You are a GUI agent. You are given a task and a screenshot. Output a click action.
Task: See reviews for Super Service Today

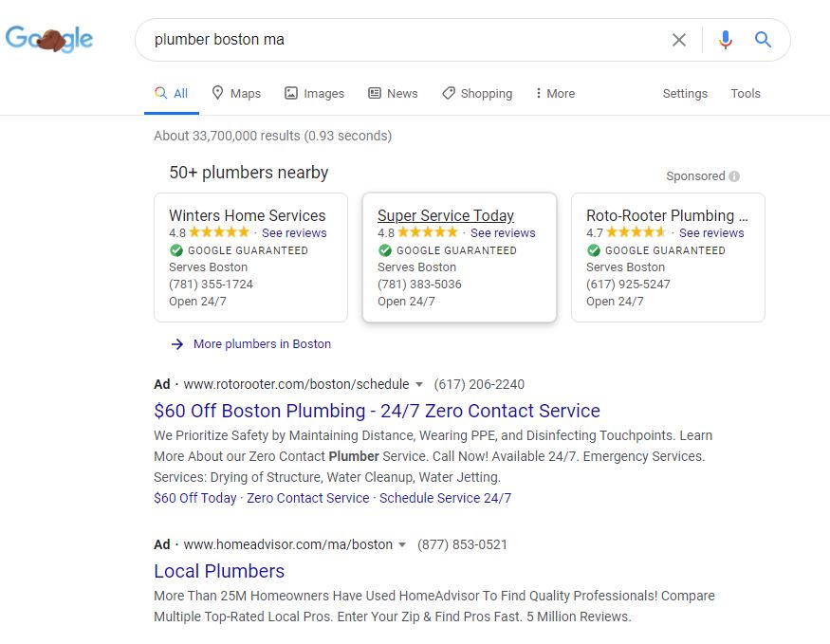point(503,232)
